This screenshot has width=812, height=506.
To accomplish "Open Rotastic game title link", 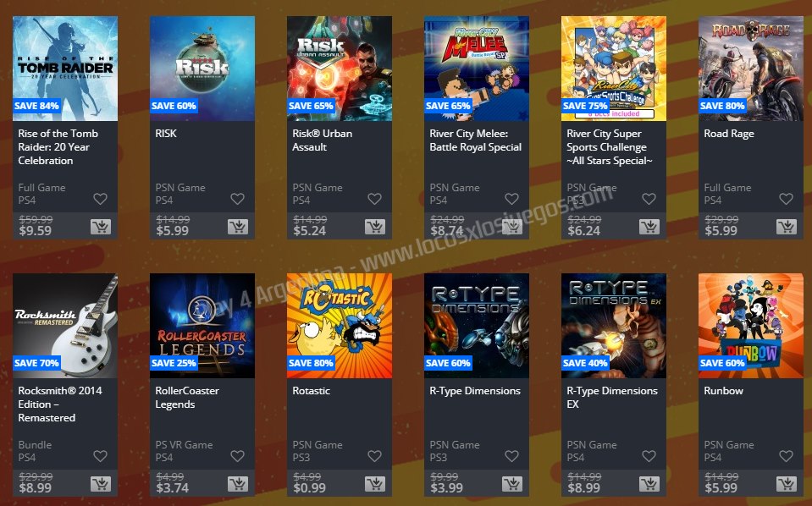I will [312, 391].
